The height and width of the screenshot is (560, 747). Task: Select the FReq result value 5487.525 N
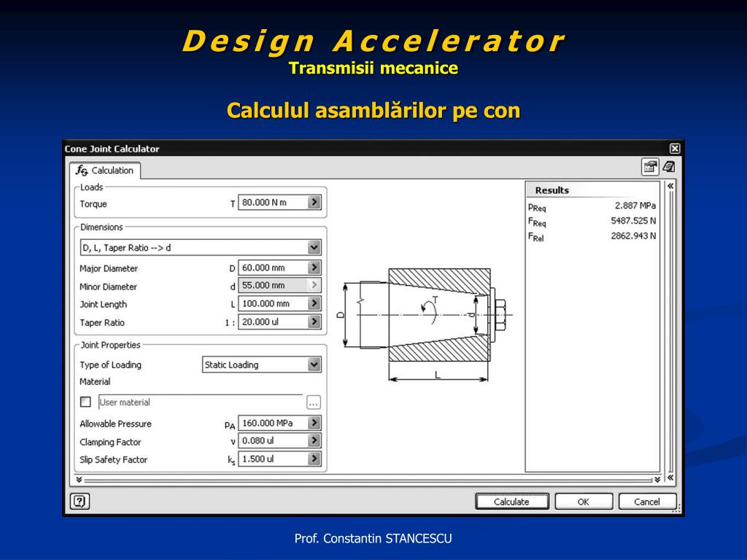[x=633, y=221]
